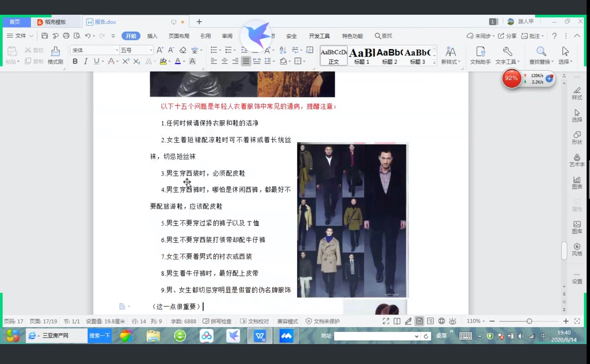Click the superscript button
590x364 pixels.
126,61
